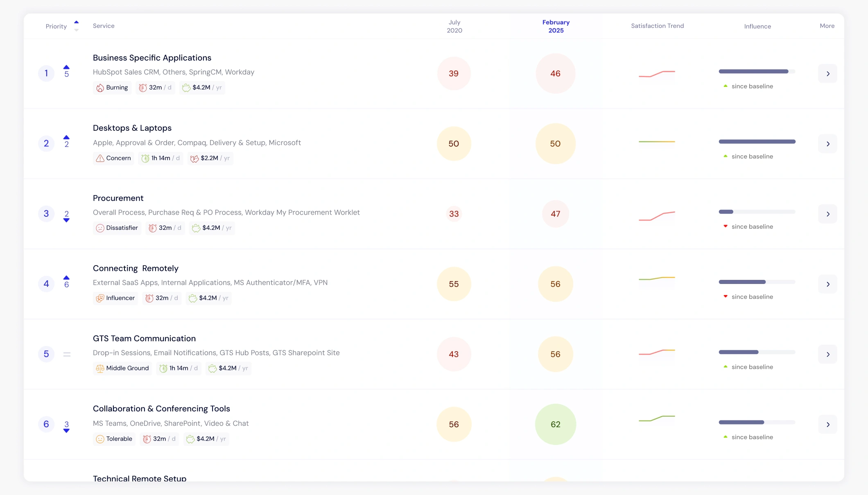Expand GTS Team Communication row chevron
Image resolution: width=868 pixels, height=495 pixels.
click(x=827, y=354)
